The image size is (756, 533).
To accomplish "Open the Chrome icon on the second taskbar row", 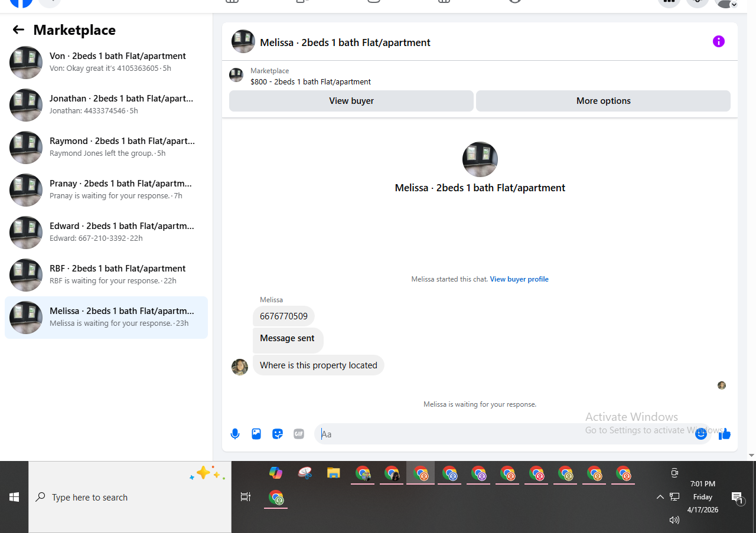I will 276,498.
